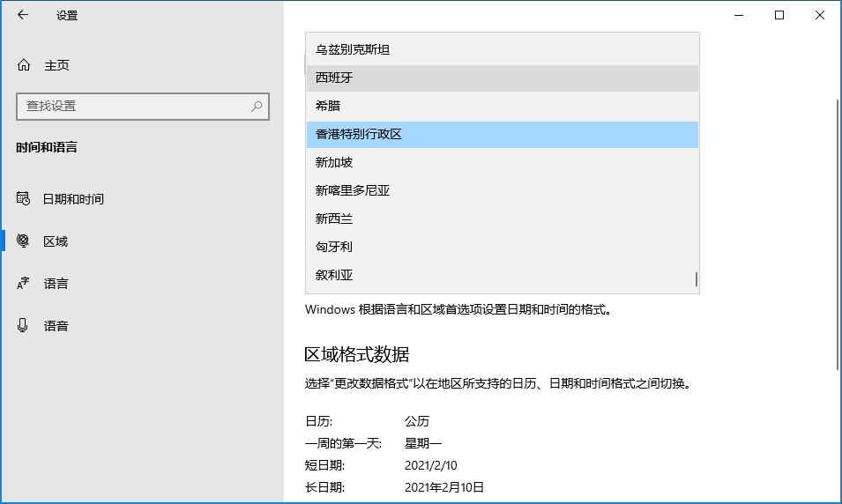Pick 希腊 in the region list

click(502, 106)
